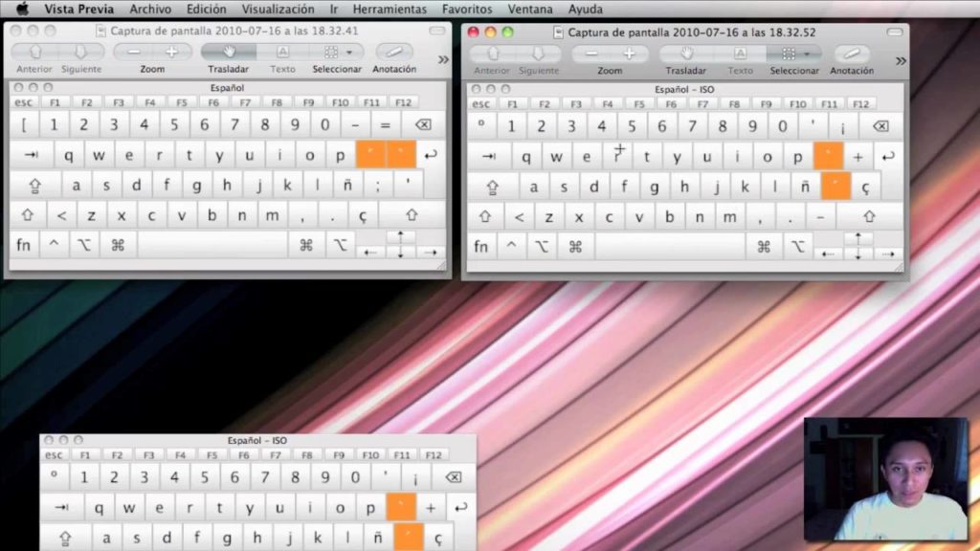Open the Apple menu
Viewport: 980px width, 551px height.
[22, 9]
